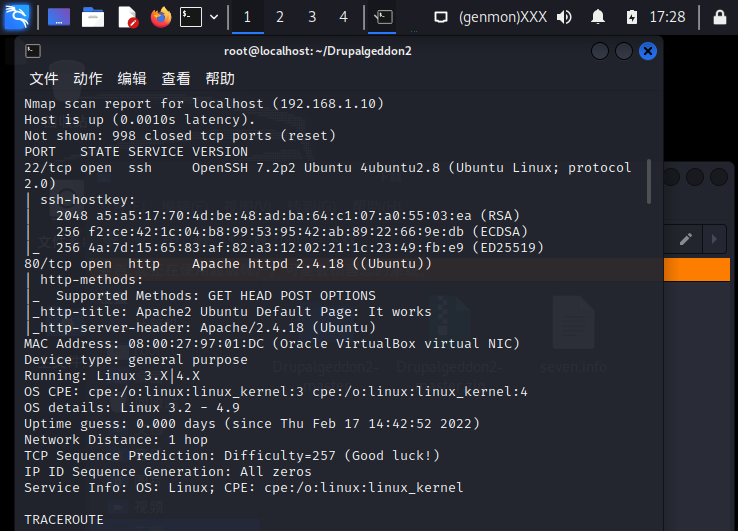The width and height of the screenshot is (738, 531).
Task: Open the volume control speaker icon
Action: click(564, 17)
